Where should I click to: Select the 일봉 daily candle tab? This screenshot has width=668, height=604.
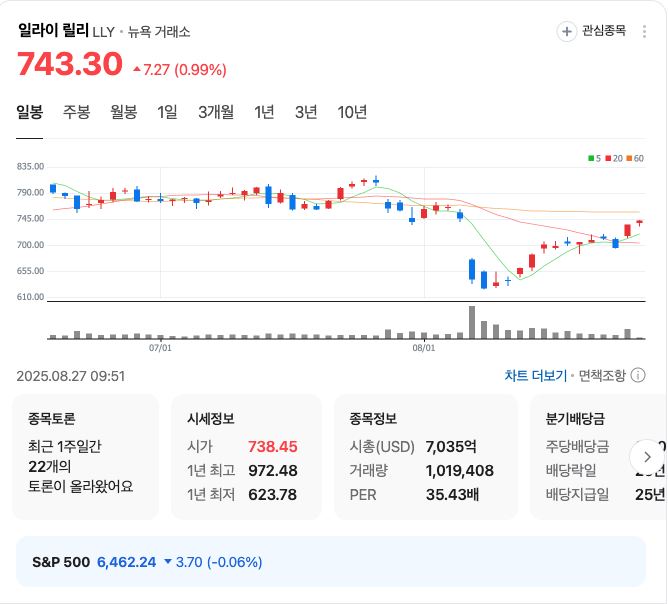[29, 112]
